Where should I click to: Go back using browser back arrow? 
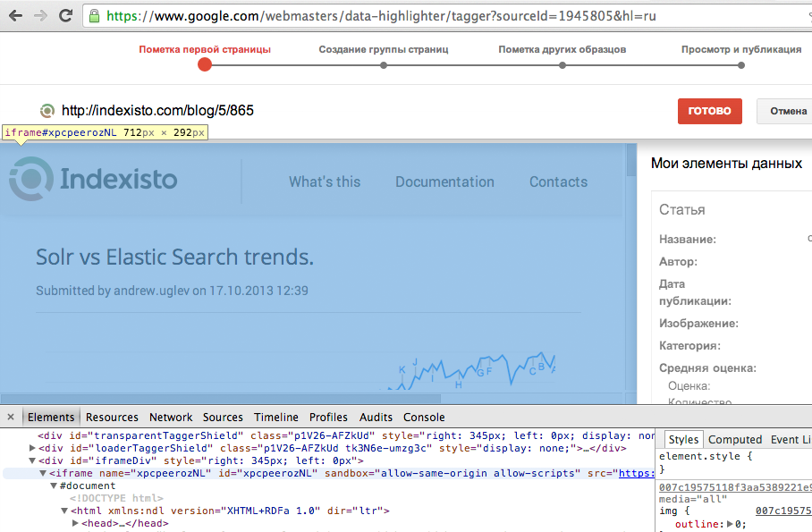(x=16, y=15)
